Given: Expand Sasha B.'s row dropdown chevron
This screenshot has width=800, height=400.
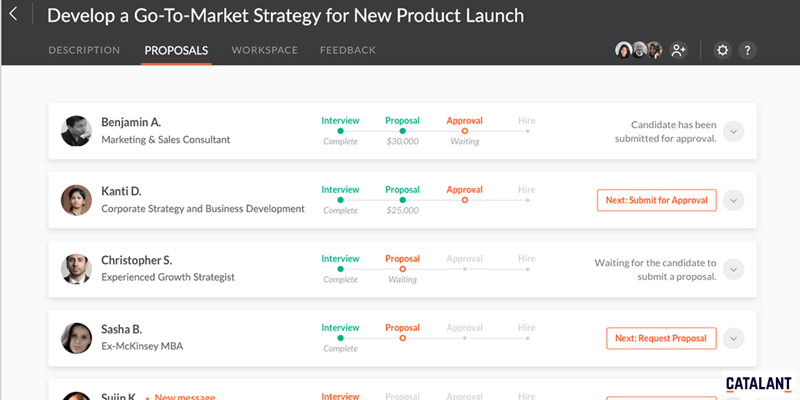Looking at the screenshot, I should (734, 338).
